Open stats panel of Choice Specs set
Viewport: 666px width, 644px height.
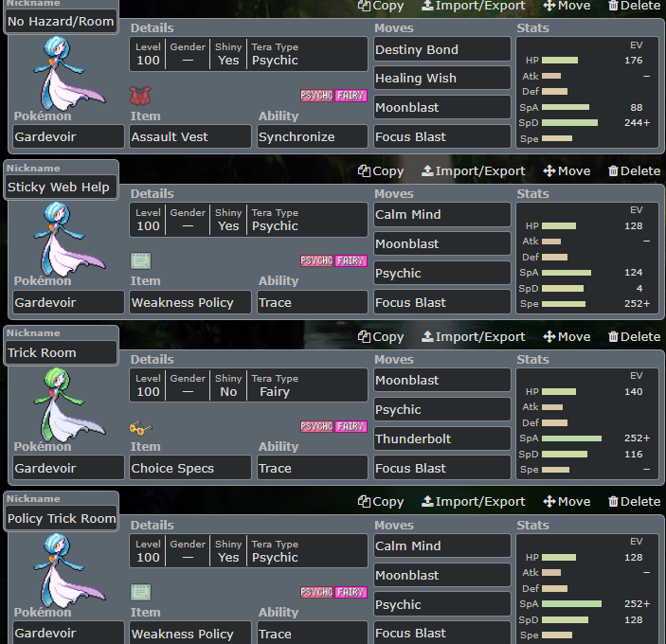587,423
